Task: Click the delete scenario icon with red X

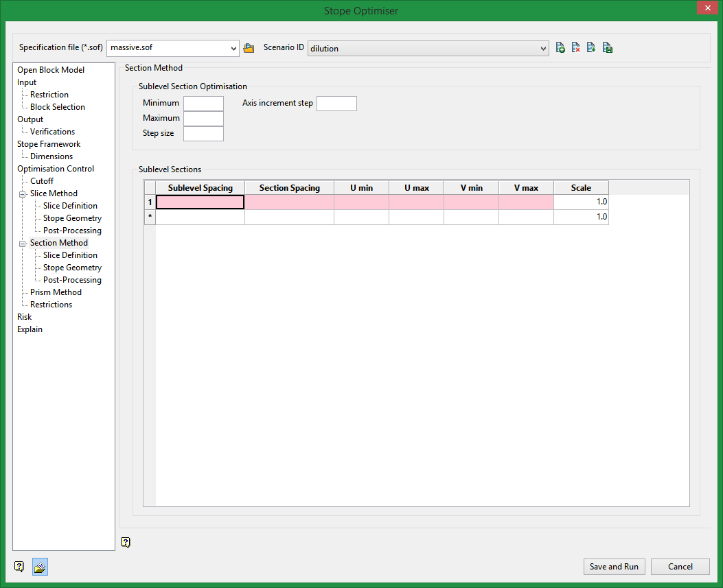Action: coord(576,48)
